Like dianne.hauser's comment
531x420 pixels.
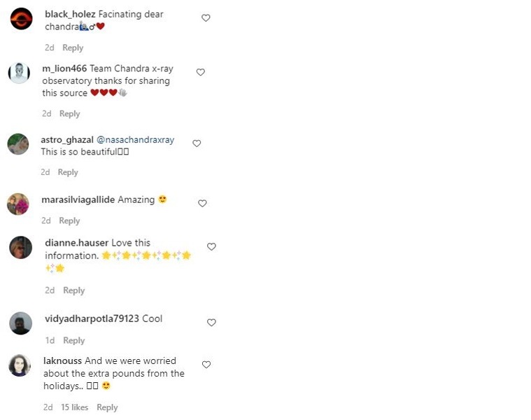click(x=211, y=246)
